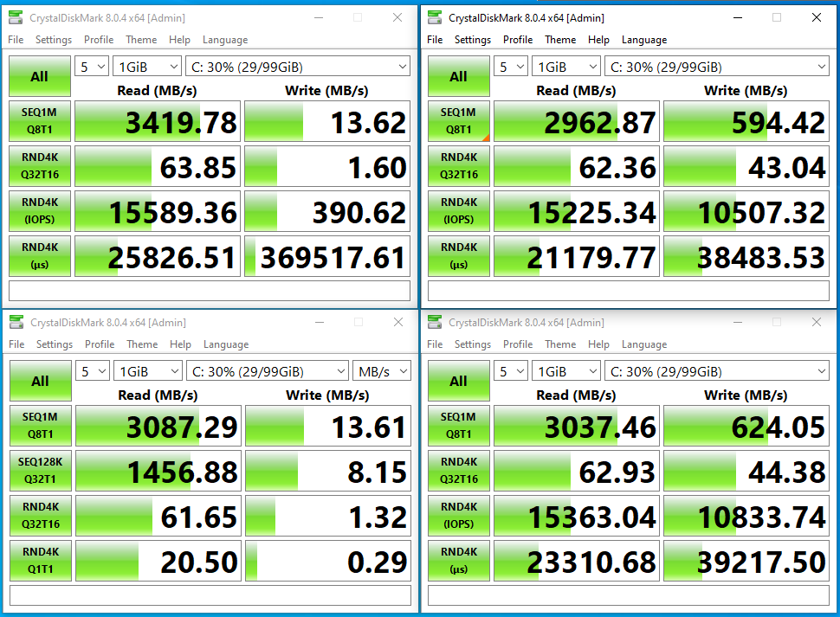Start RND4K Q1T1 test in bottom-left window
Viewport: 840px width, 617px height.
[41, 560]
